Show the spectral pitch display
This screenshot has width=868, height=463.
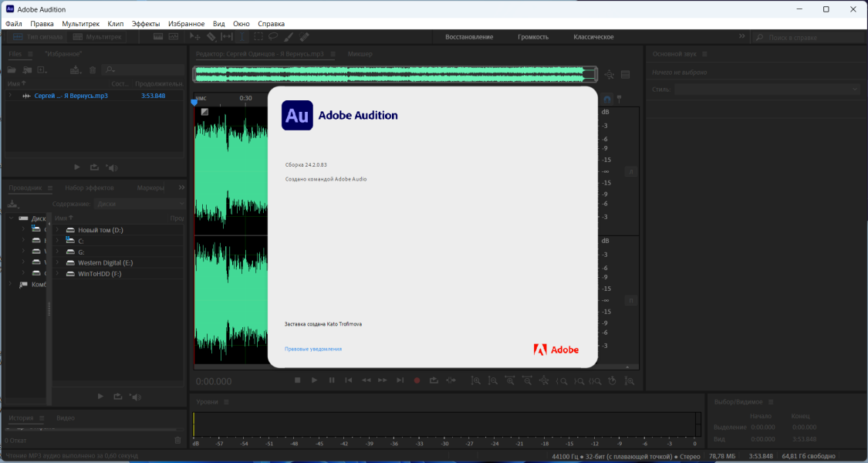(174, 36)
